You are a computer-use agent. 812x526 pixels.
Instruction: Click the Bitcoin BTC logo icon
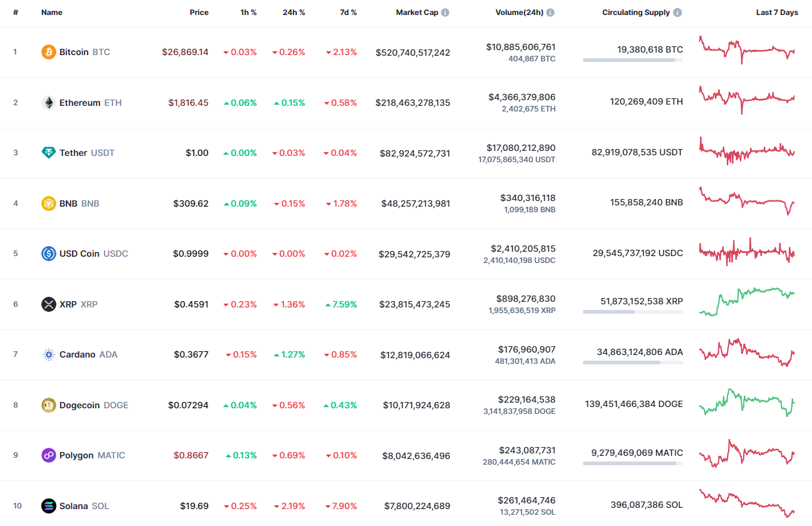click(48, 52)
